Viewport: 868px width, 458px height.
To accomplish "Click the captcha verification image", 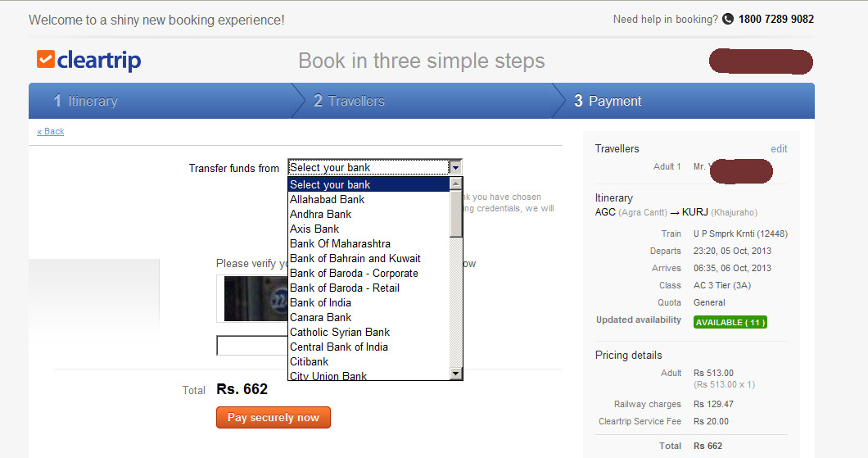I will [x=255, y=298].
